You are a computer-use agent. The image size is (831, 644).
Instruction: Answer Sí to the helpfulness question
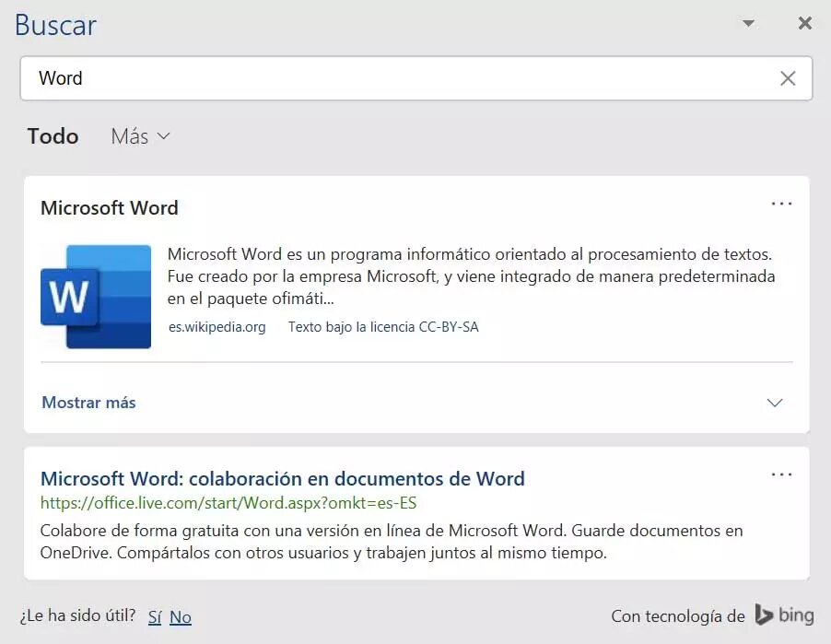click(x=155, y=617)
